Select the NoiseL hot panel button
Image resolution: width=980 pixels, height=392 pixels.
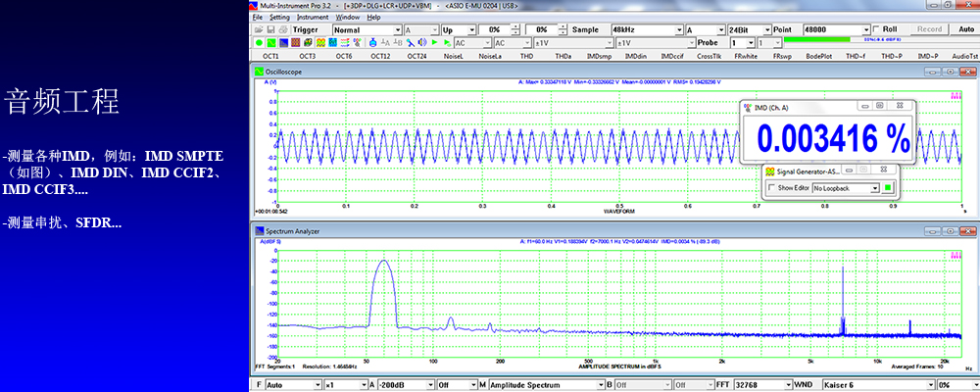pyautogui.click(x=453, y=56)
